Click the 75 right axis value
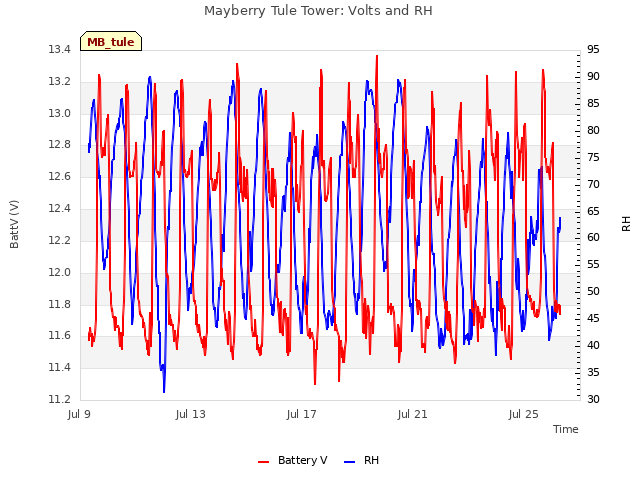Screen dimensions: 640x480 tap(593, 157)
